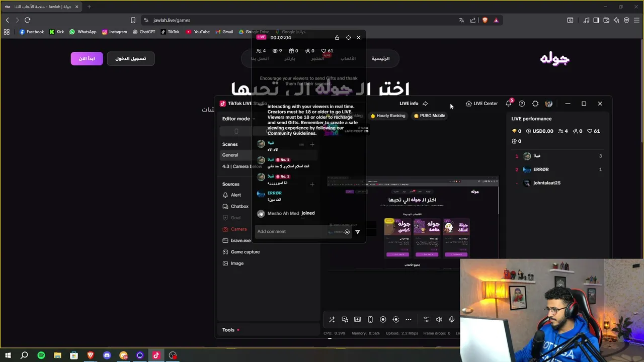Close the floating LIVE chat overlay

(358, 38)
